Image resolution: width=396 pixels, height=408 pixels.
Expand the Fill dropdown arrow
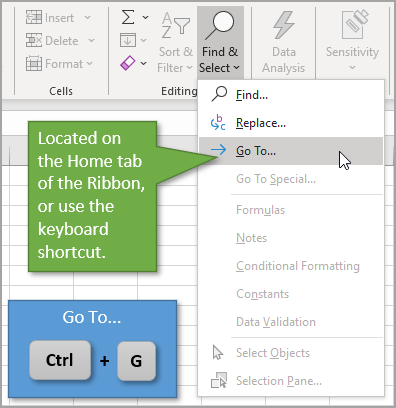point(144,40)
